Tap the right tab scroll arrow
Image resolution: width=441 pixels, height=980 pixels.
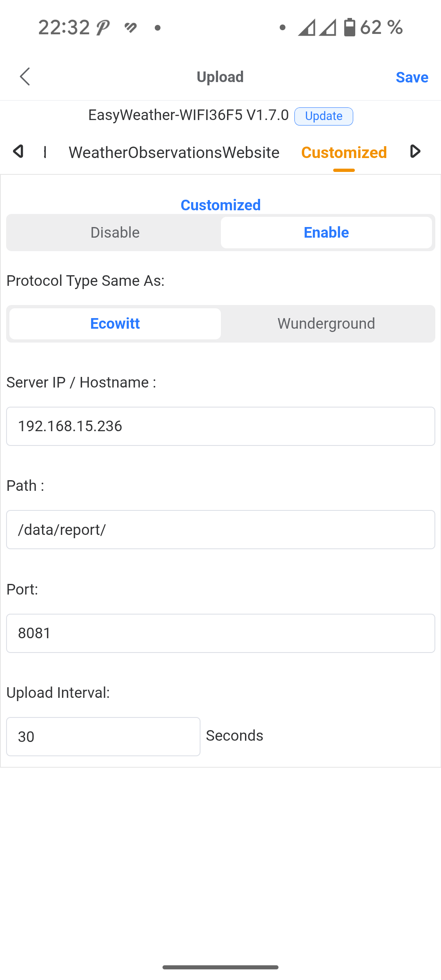click(415, 151)
